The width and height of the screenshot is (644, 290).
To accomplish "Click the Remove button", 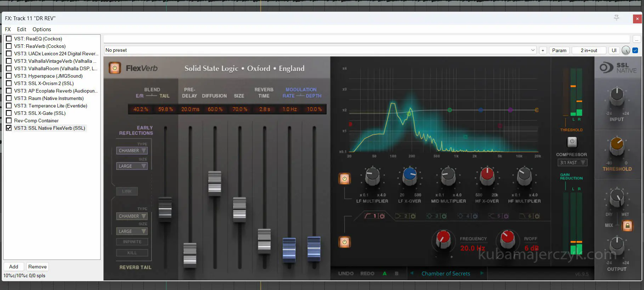I will click(37, 267).
